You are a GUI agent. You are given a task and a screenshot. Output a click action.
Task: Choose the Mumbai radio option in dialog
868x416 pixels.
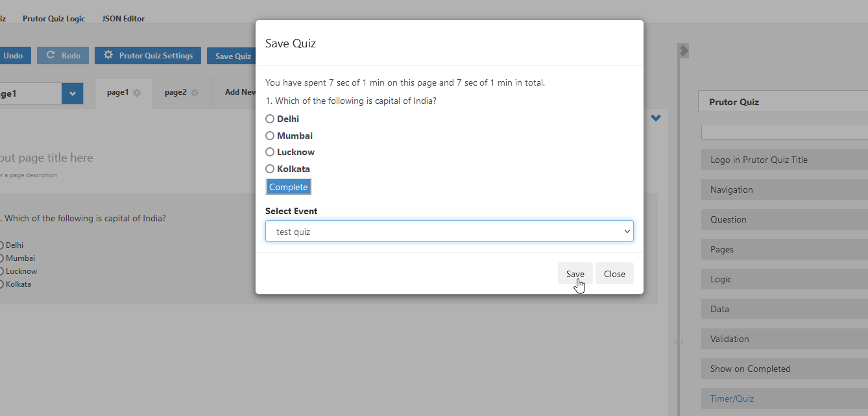pos(270,136)
